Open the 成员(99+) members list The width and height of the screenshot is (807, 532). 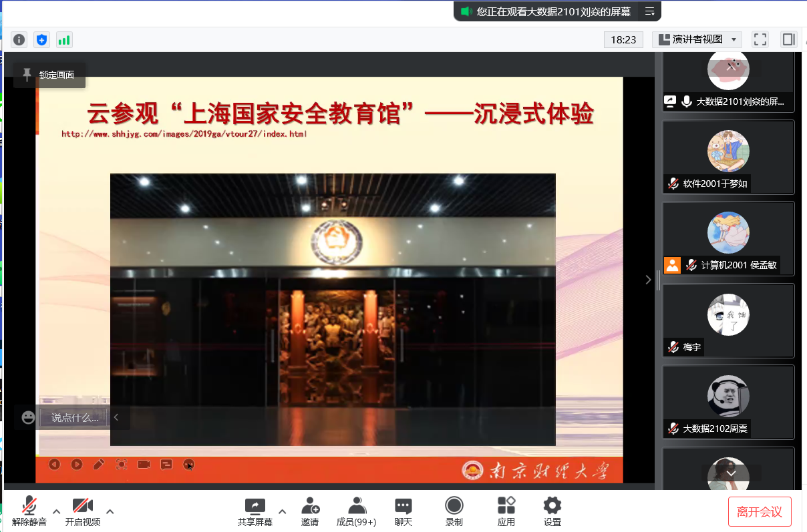point(356,511)
